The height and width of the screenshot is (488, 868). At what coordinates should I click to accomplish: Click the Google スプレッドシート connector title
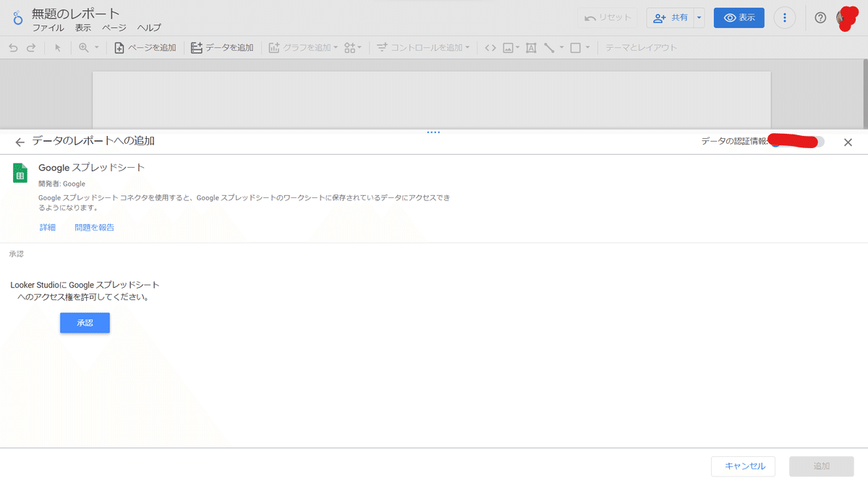point(92,168)
